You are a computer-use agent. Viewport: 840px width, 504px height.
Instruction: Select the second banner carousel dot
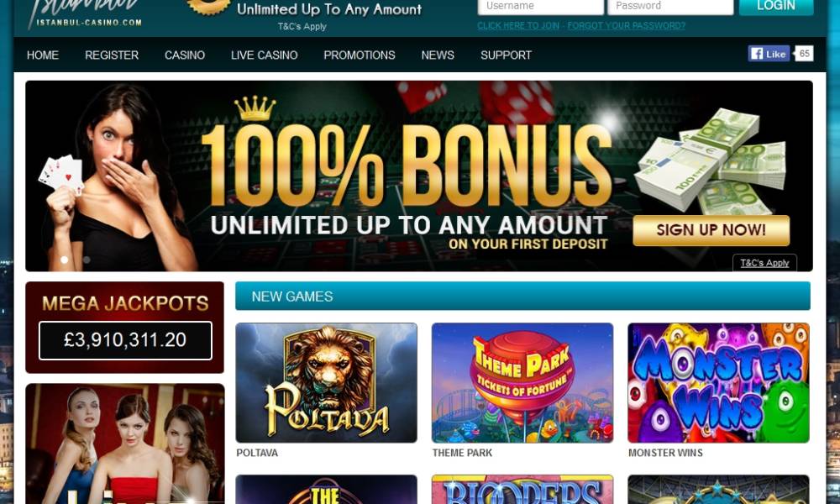click(x=87, y=260)
